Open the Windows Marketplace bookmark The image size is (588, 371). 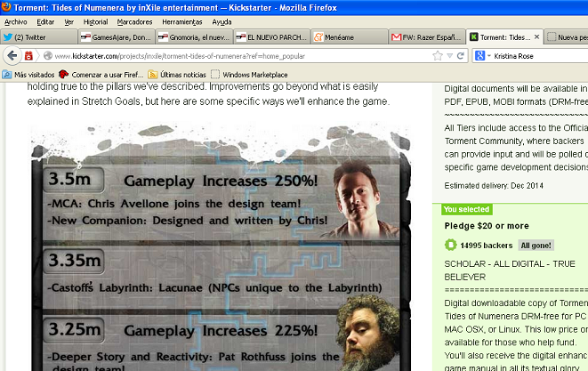click(249, 75)
